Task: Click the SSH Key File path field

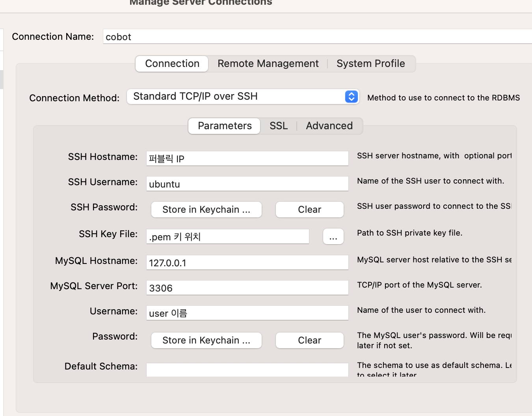Action: 227,236
